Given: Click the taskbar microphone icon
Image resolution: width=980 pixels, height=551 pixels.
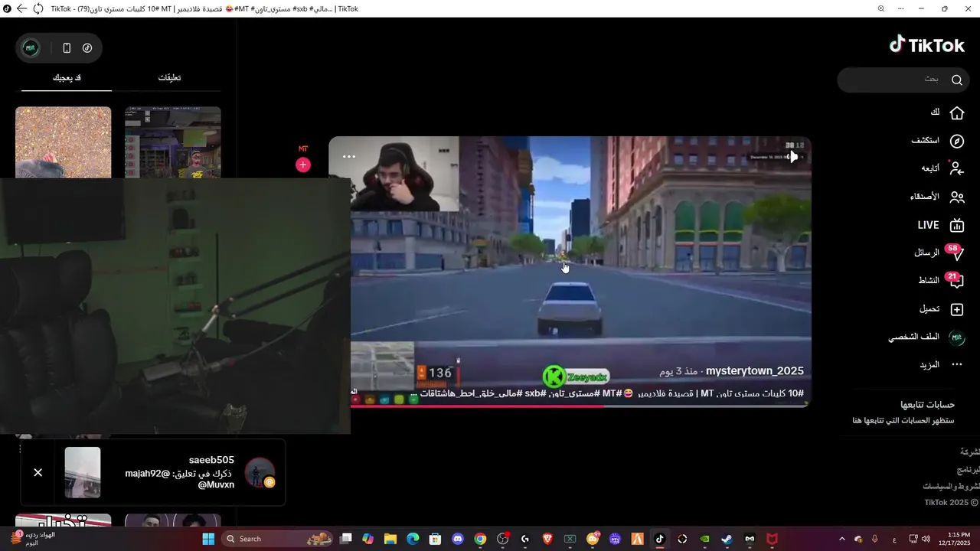Looking at the screenshot, I should click(x=874, y=539).
